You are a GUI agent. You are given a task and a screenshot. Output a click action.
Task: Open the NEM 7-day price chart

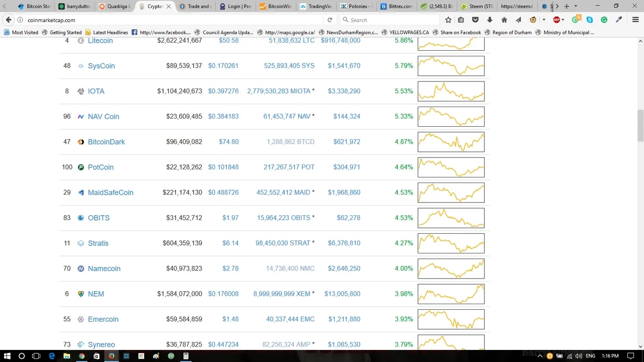click(x=451, y=294)
